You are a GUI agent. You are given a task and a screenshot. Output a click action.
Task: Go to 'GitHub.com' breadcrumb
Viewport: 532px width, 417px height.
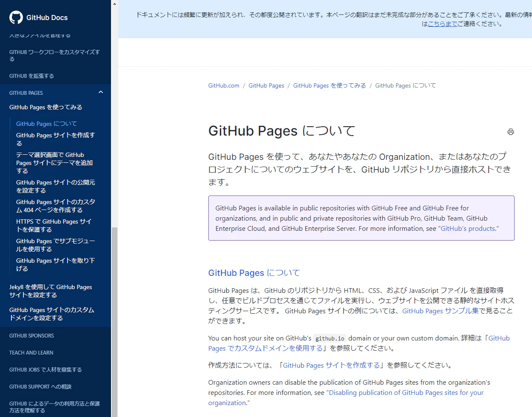click(224, 85)
